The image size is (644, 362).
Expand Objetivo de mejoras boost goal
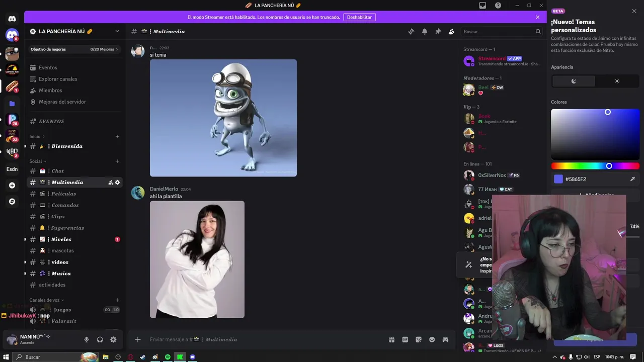click(x=74, y=49)
